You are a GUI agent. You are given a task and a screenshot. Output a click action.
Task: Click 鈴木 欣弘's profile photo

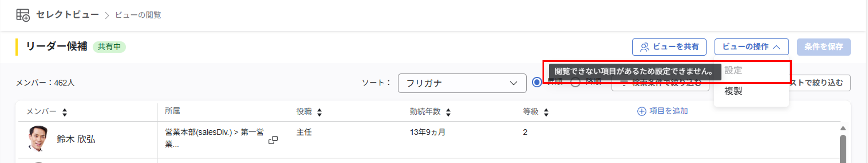38,138
